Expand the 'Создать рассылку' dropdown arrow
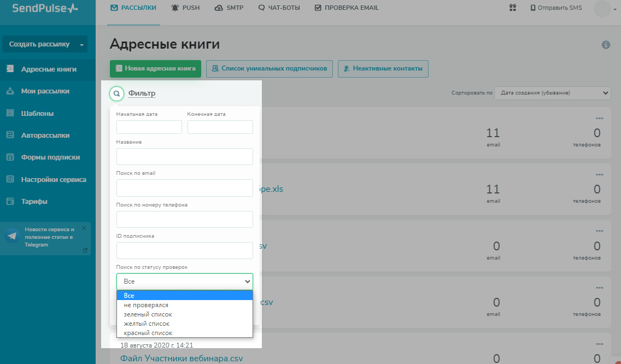 point(81,45)
